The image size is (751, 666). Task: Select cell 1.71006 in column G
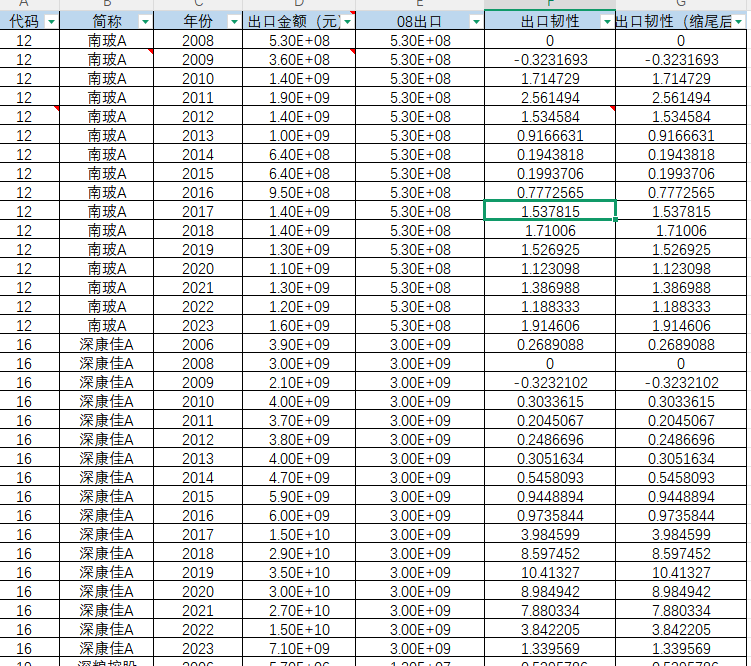pyautogui.click(x=681, y=230)
